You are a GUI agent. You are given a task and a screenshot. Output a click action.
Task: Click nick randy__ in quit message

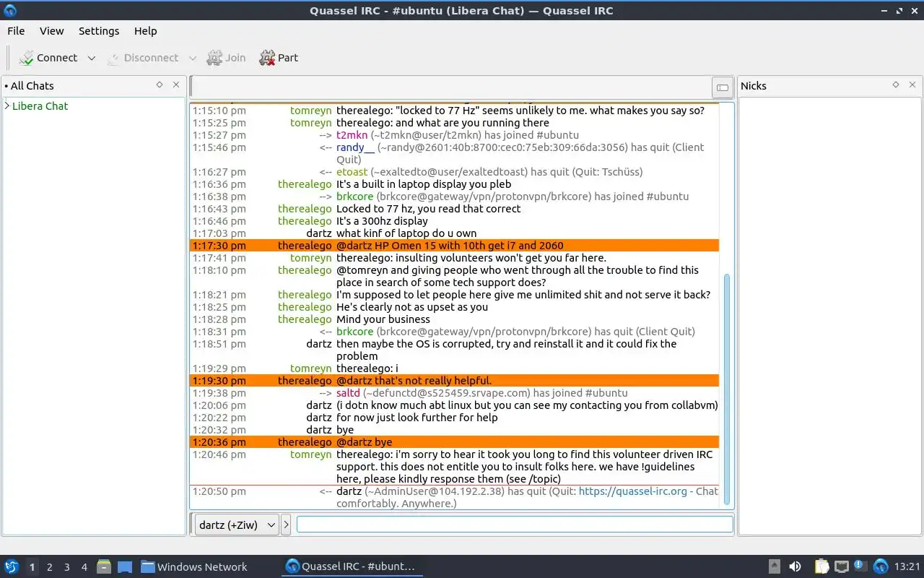tap(355, 147)
